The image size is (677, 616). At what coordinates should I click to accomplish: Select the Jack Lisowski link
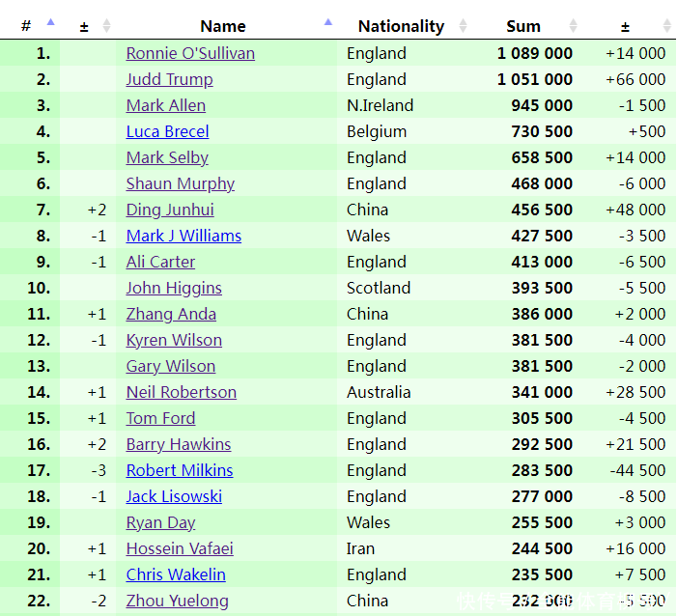tap(174, 496)
